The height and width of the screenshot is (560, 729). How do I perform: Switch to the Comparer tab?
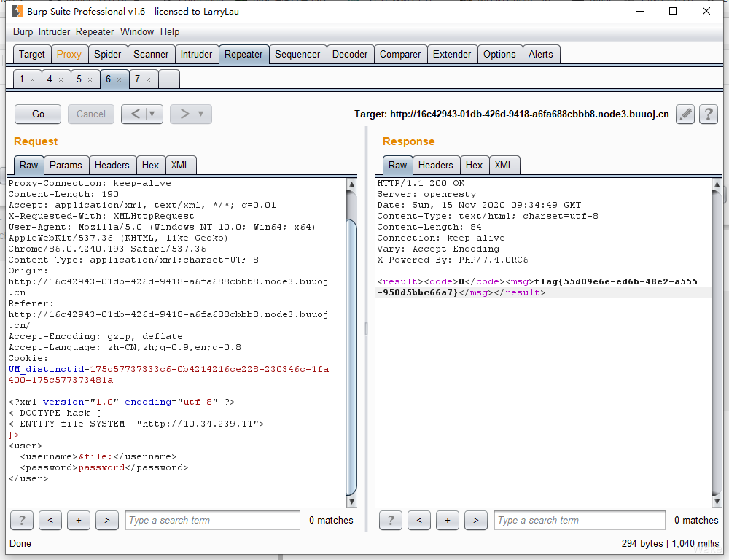coord(400,55)
